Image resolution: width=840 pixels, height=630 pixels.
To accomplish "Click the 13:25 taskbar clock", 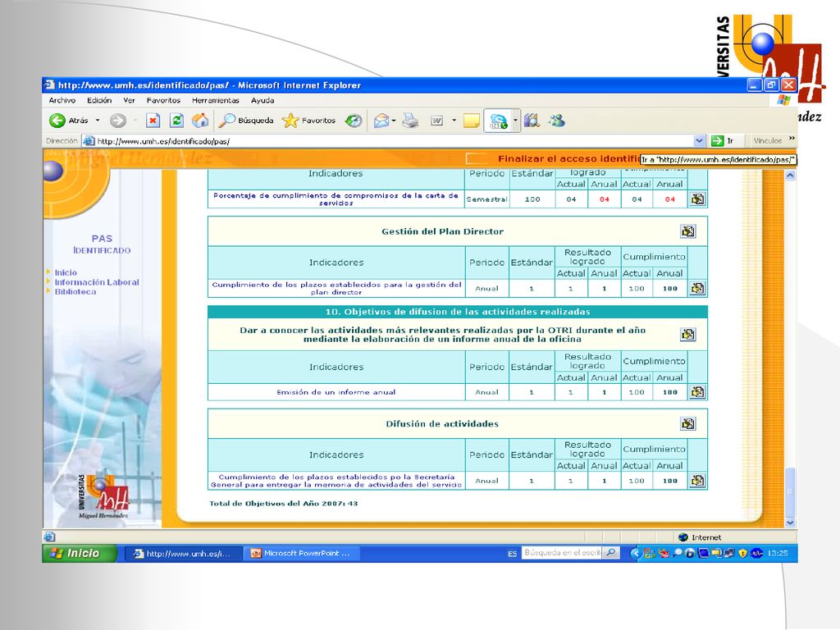I will pyautogui.click(x=778, y=553).
